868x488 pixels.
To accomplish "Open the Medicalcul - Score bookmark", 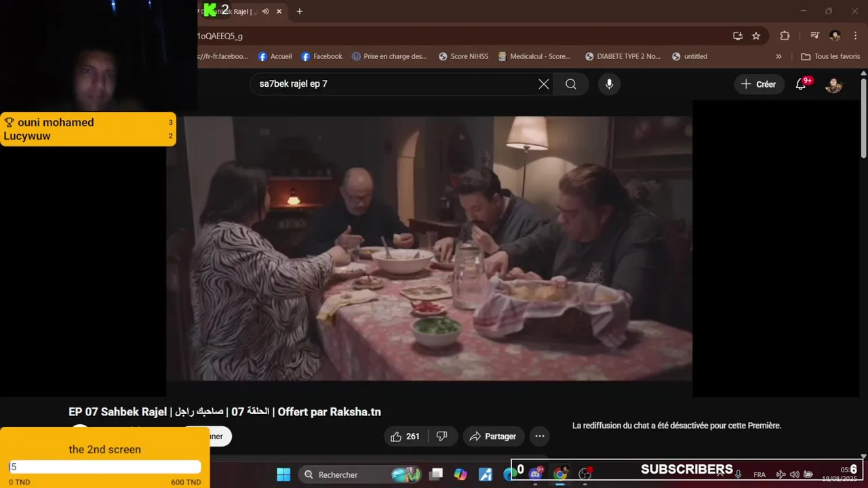I will point(534,56).
